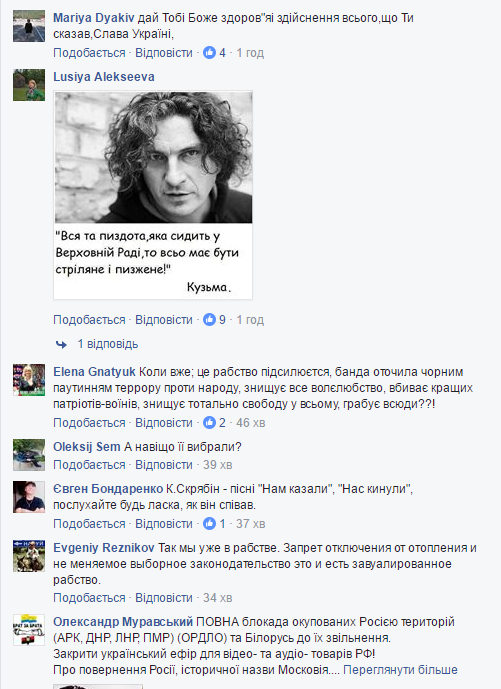Reply to Oleksij Sem with Відповісти

(x=164, y=464)
